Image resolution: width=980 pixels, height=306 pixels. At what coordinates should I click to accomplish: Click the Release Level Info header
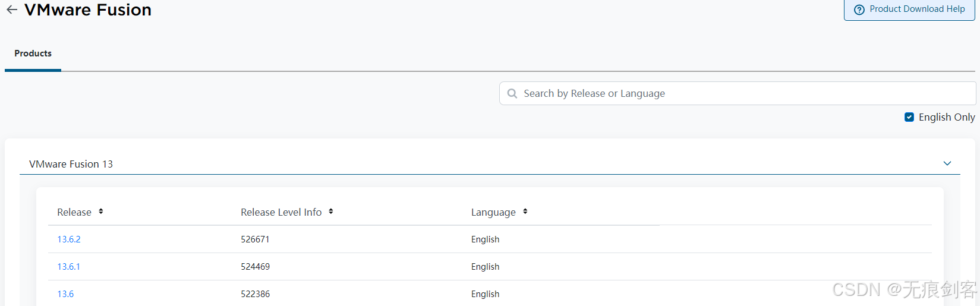[x=281, y=212]
